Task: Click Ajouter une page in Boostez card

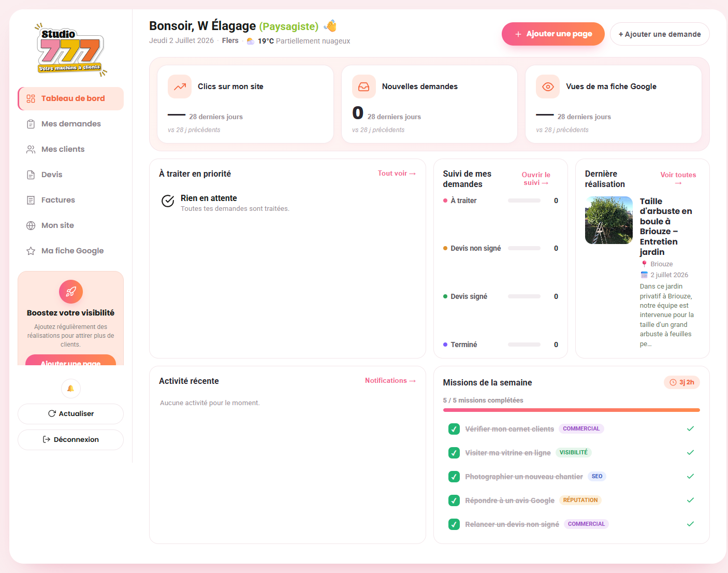Action: click(71, 361)
